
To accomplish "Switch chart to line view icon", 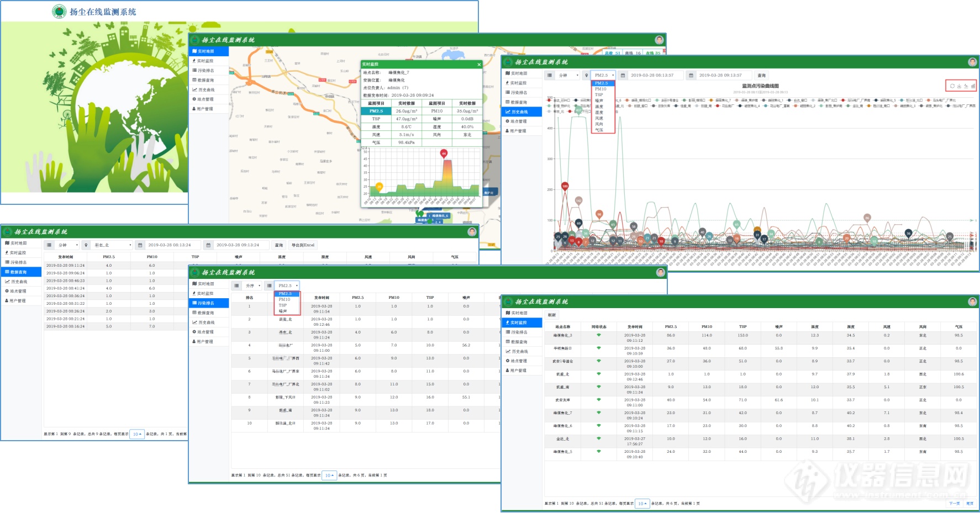I will click(966, 86).
